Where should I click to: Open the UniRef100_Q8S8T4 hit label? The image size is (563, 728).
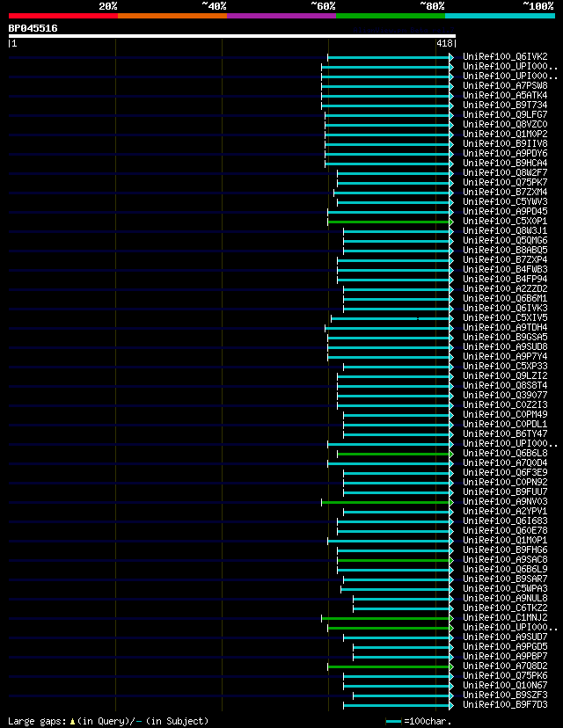(506, 386)
